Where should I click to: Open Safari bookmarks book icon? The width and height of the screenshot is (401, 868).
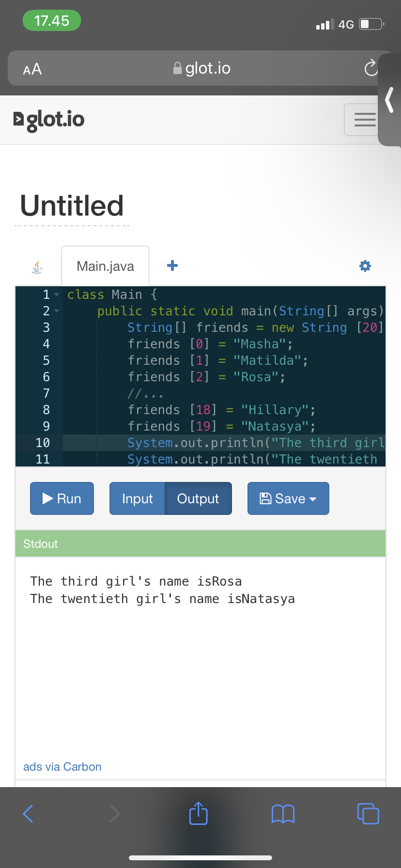(x=283, y=813)
